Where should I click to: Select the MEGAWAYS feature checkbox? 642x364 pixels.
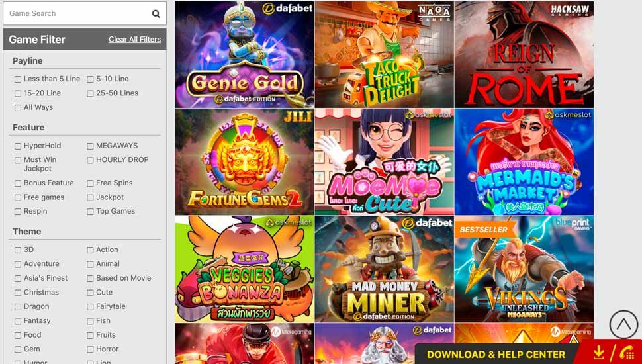[x=90, y=146]
